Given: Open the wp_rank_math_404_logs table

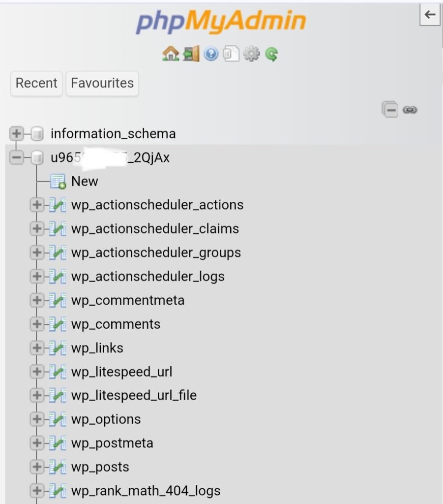Looking at the screenshot, I should click(146, 491).
